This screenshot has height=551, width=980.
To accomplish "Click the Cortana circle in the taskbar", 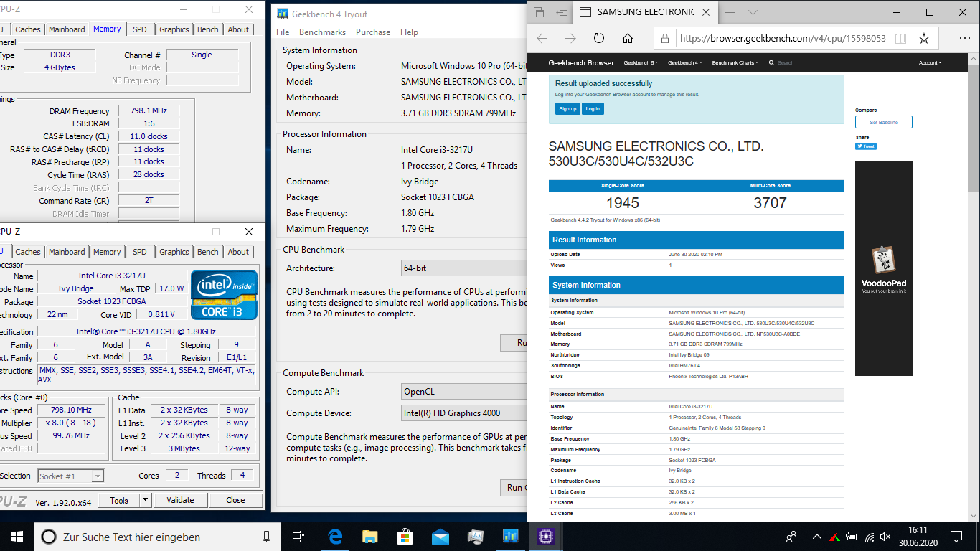I will coord(48,537).
